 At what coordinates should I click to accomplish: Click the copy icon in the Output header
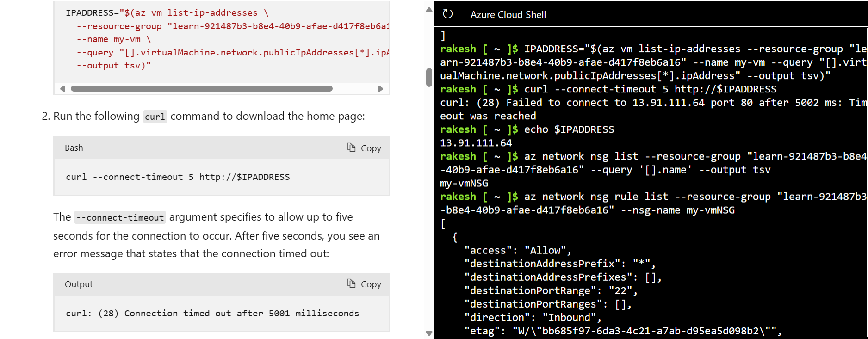click(351, 284)
